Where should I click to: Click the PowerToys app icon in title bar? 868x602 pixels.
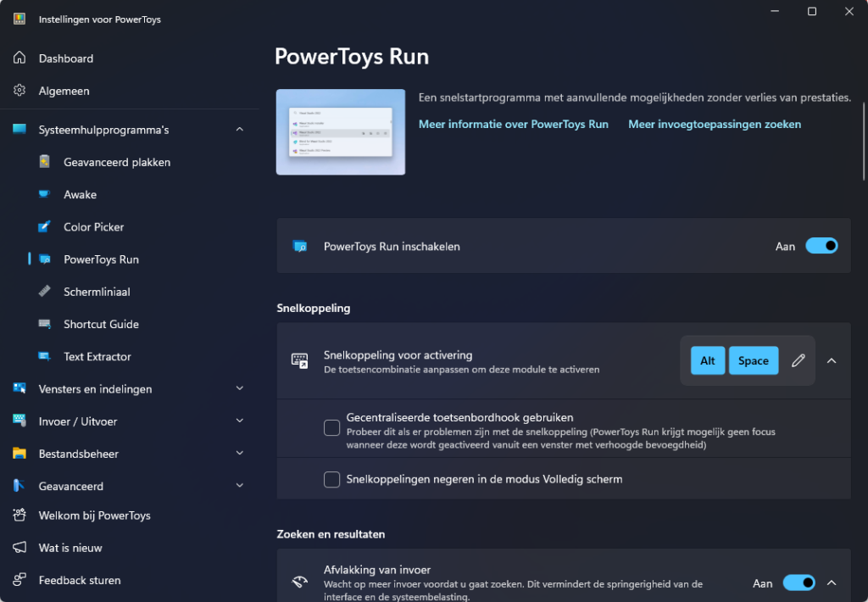point(19,19)
